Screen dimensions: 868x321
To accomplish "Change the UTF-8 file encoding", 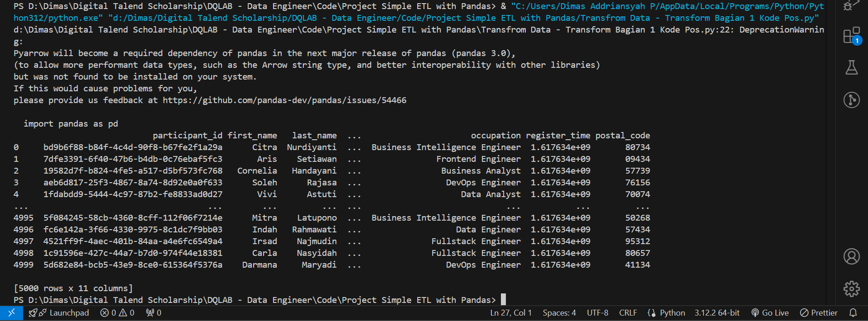I will (x=597, y=313).
